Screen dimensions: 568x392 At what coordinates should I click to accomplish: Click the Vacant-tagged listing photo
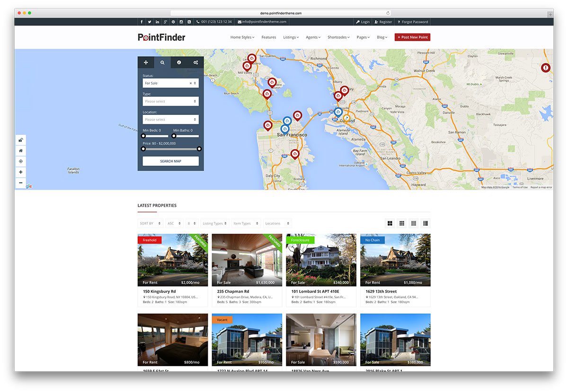click(x=247, y=340)
